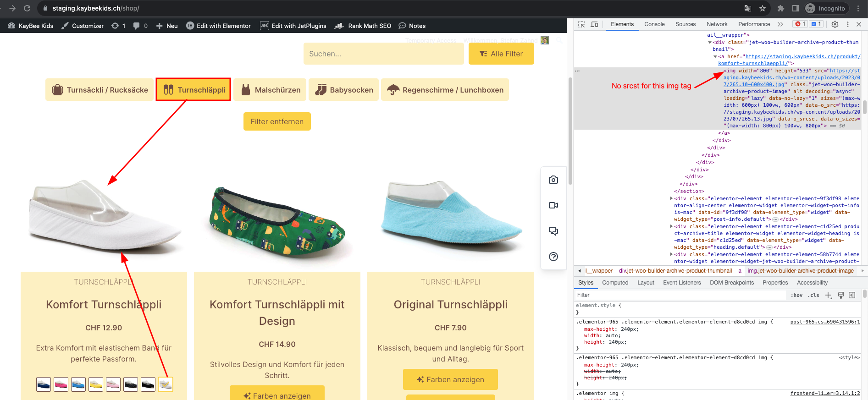Select the Turnsäckli / Rucksäcke category filter
The image size is (868, 400).
click(100, 90)
